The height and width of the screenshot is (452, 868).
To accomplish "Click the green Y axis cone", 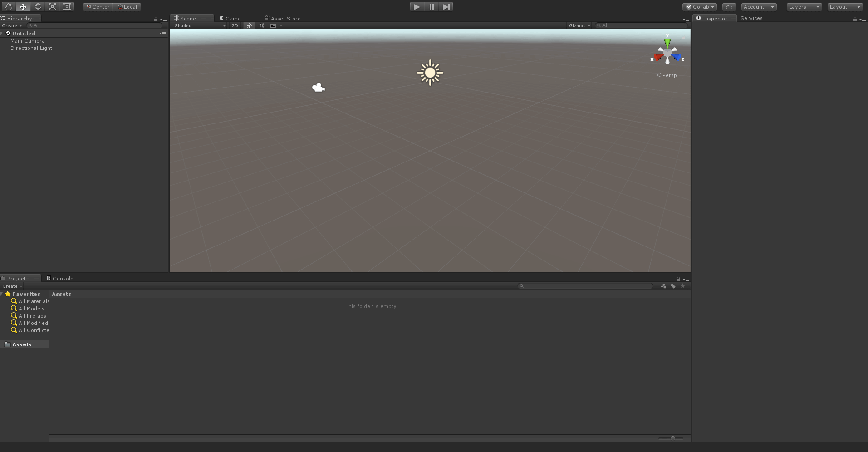I will pos(667,43).
